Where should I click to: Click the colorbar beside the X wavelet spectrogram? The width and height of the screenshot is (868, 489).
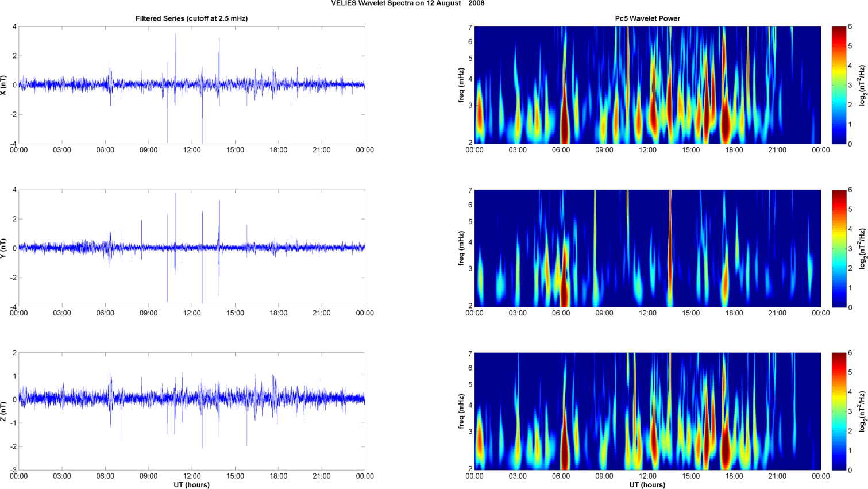(839, 85)
